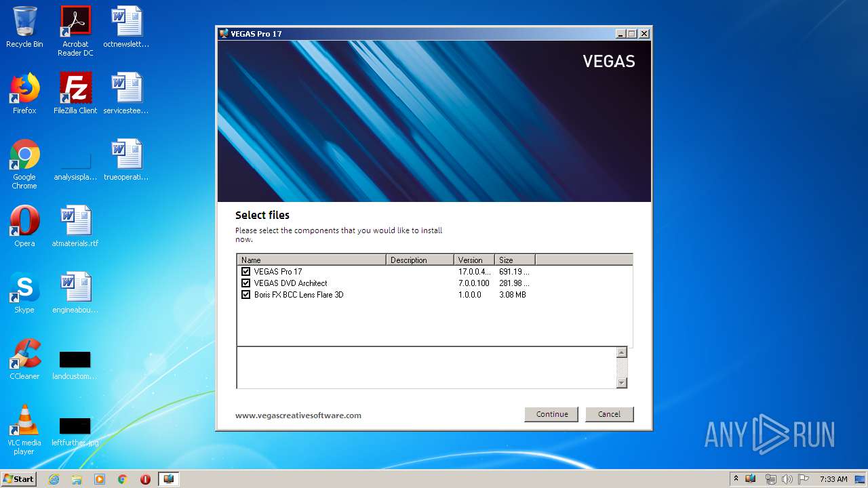Open Opera from the taskbar
868x488 pixels.
tap(145, 479)
